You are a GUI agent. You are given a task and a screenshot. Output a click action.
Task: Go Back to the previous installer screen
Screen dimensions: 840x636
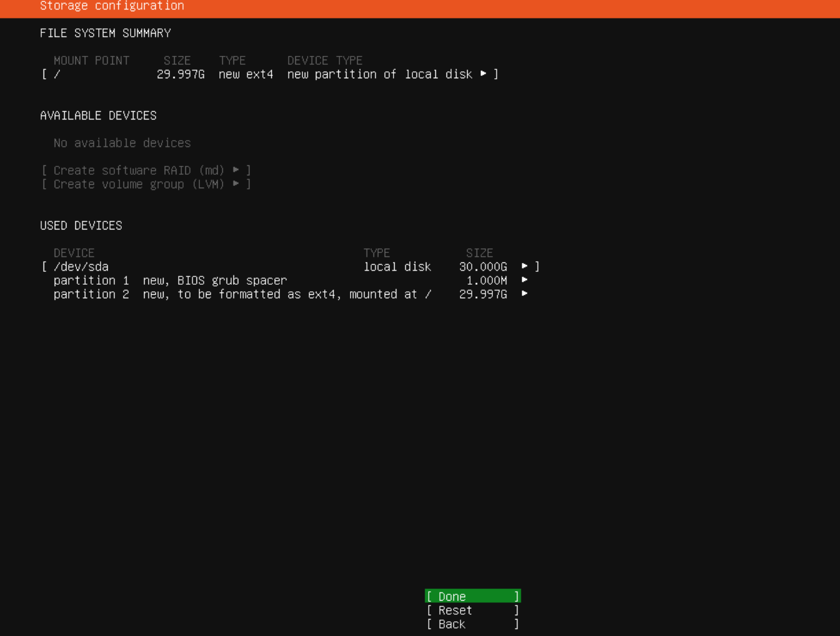point(472,624)
